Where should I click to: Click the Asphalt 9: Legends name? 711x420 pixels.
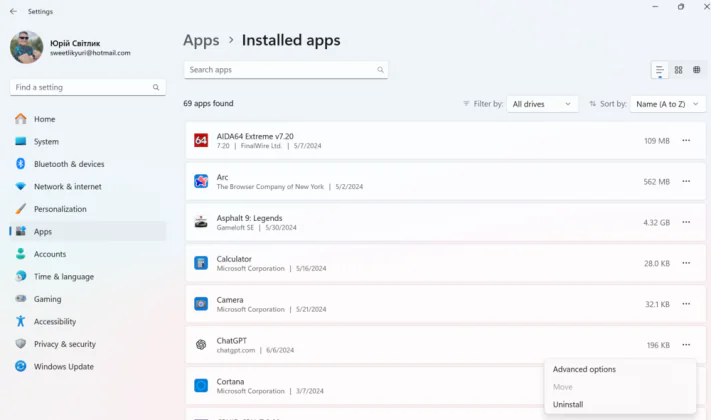(x=249, y=218)
